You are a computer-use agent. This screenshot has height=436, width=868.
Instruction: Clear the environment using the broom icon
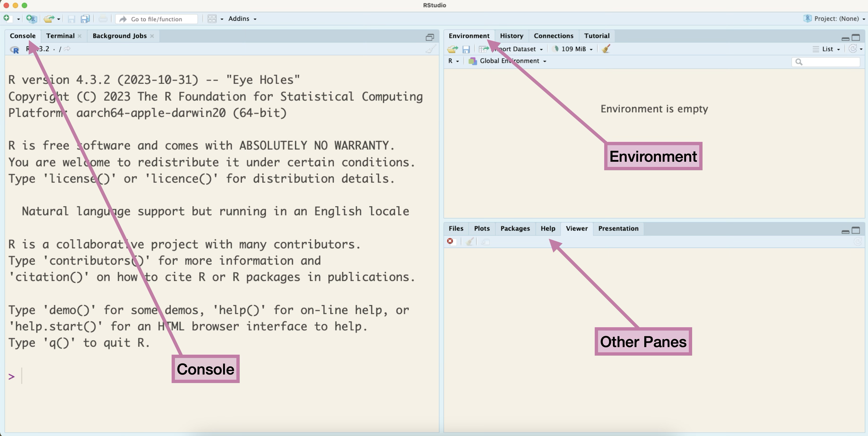606,49
